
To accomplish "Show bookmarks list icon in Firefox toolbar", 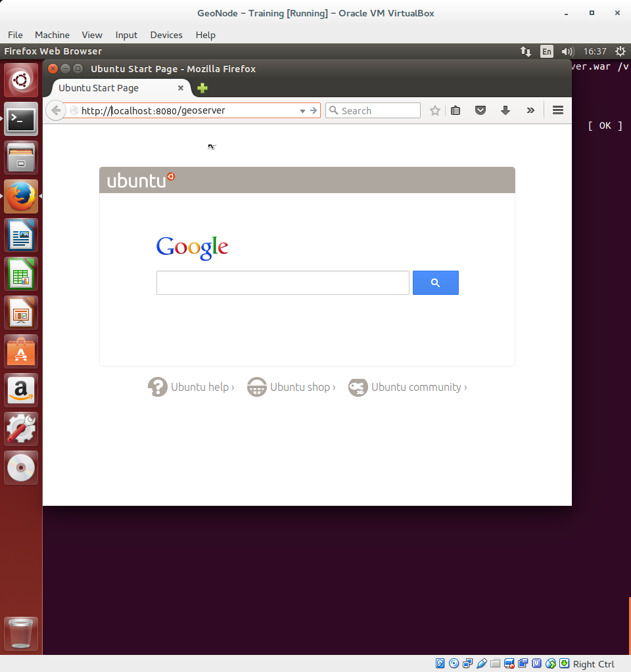I will [456, 110].
